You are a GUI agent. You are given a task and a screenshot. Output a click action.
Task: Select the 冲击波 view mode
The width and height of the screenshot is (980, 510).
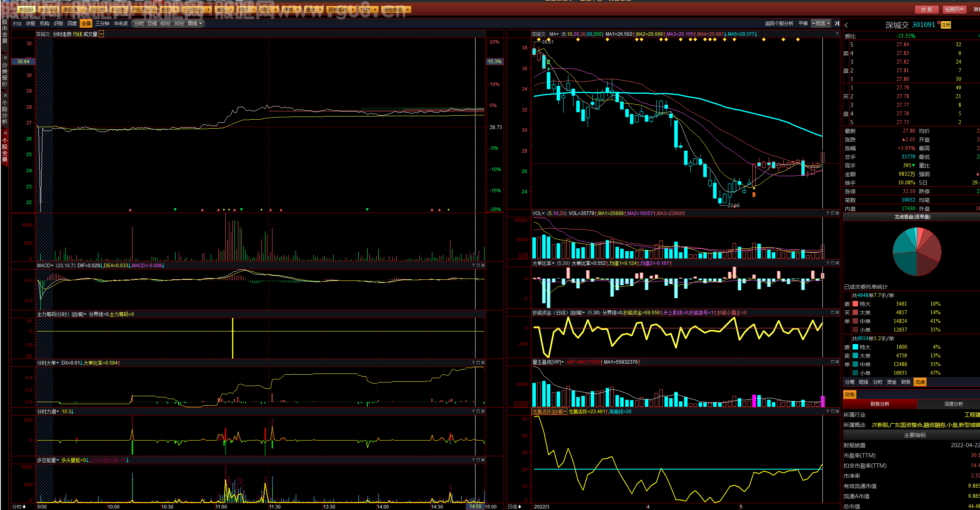(x=121, y=24)
